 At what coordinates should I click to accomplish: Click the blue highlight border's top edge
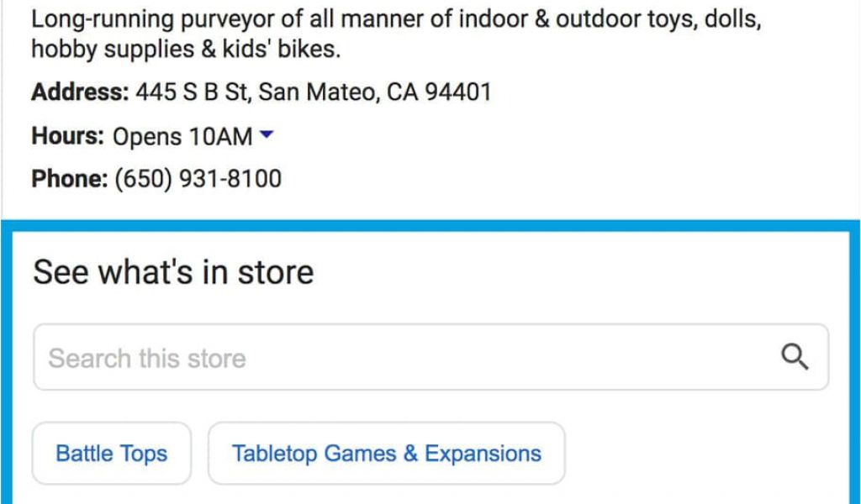coord(430,226)
